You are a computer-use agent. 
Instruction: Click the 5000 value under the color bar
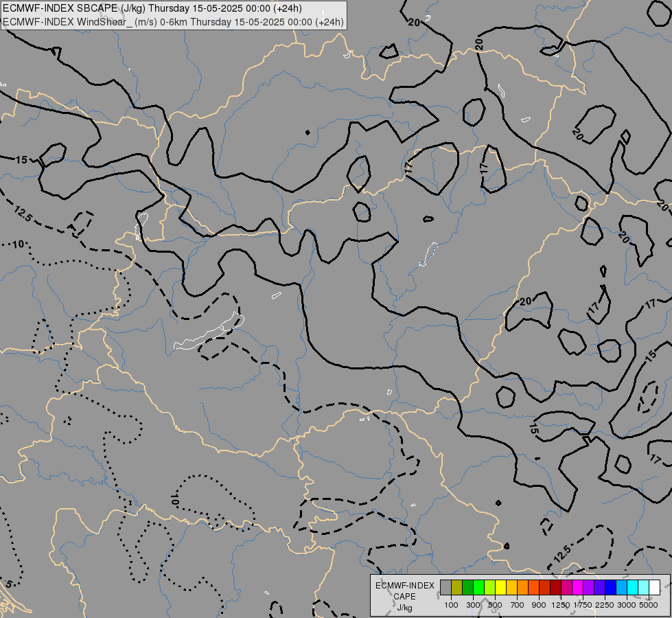[649, 605]
